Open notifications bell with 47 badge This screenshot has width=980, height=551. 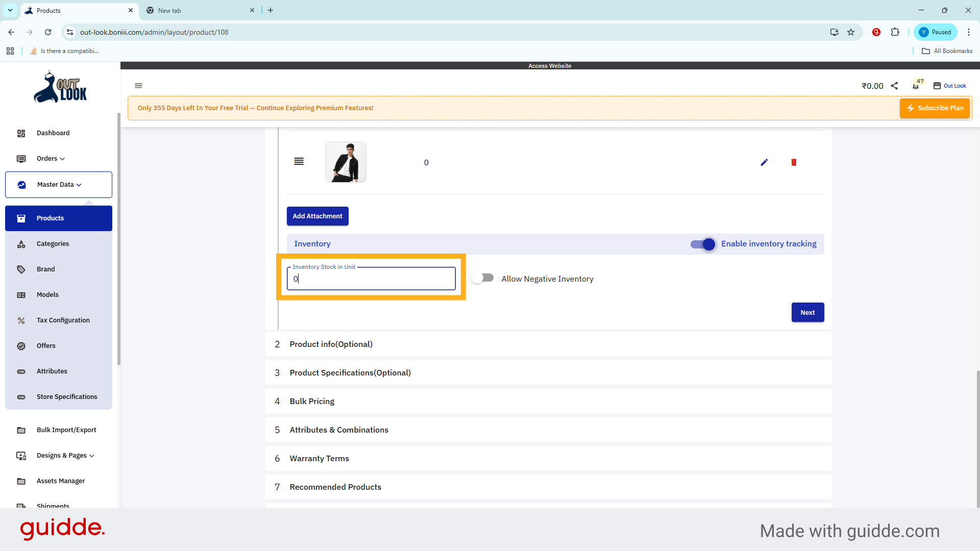[916, 86]
